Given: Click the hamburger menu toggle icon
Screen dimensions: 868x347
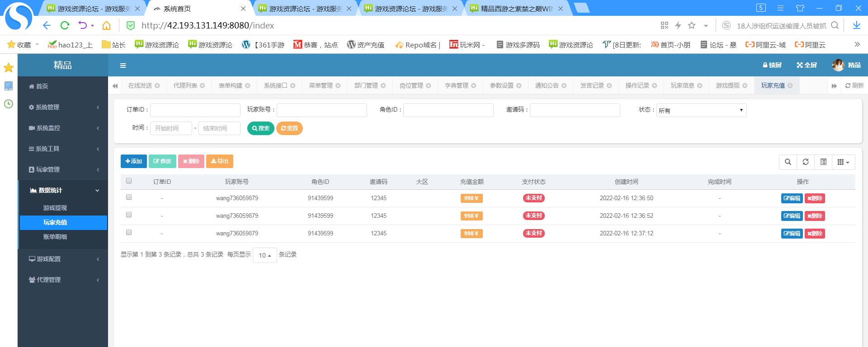Looking at the screenshot, I should click(x=123, y=66).
